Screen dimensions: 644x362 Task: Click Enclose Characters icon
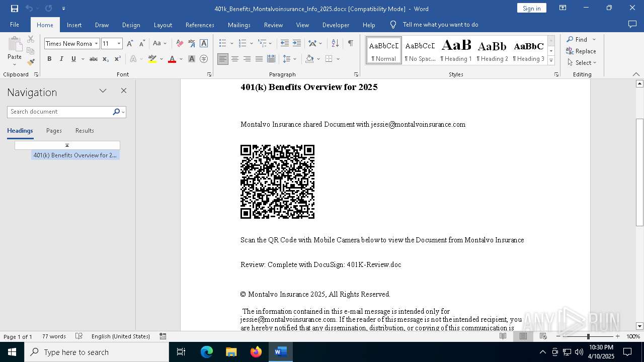204,59
